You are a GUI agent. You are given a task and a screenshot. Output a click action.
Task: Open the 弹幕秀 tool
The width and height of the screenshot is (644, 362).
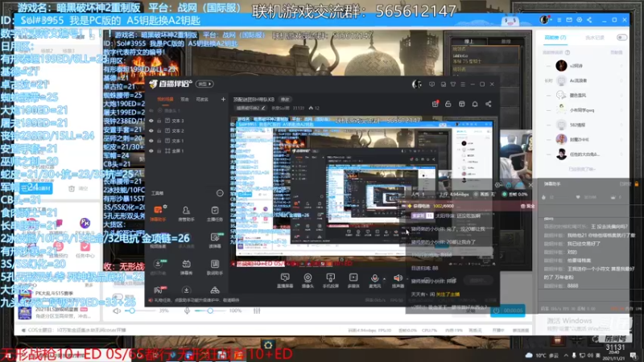[186, 267]
